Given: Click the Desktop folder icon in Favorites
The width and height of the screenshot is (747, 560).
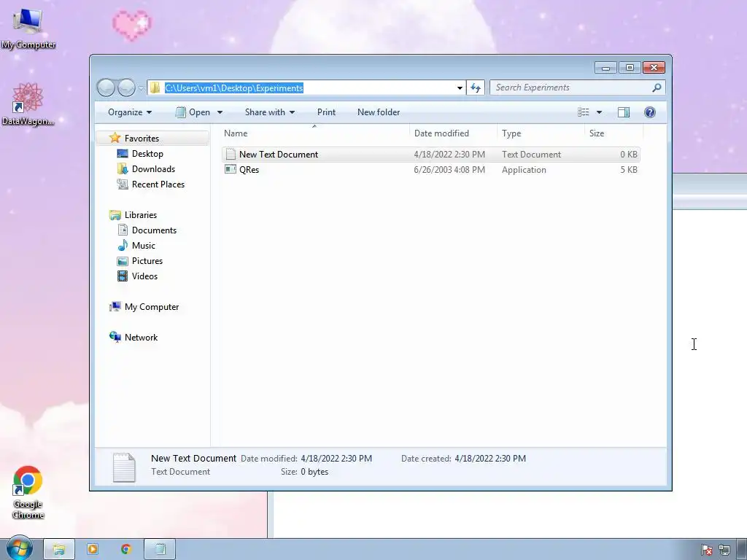Looking at the screenshot, I should [123, 154].
